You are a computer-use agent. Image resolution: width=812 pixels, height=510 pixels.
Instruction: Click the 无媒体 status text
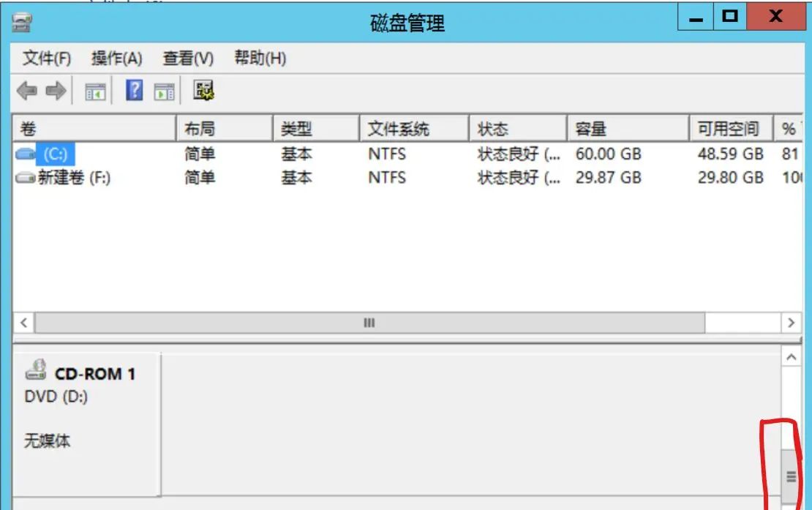pyautogui.click(x=47, y=440)
